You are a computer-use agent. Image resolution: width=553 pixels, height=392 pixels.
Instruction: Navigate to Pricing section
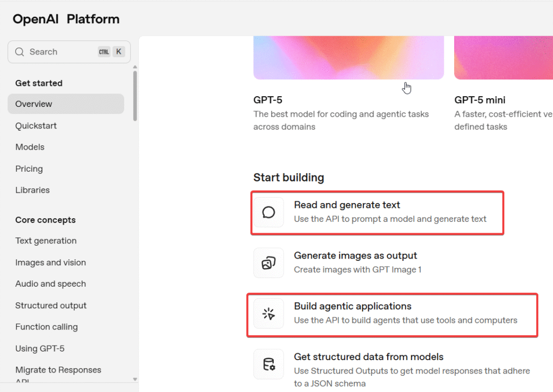click(29, 168)
